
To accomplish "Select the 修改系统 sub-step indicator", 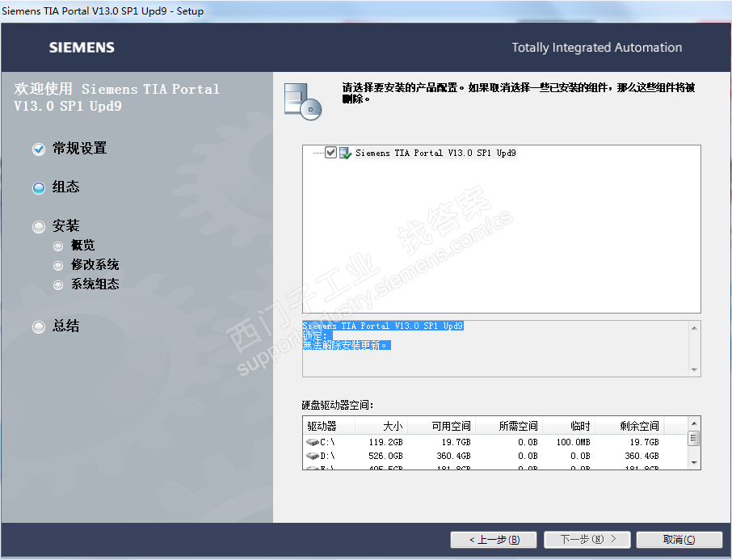I will 58,265.
